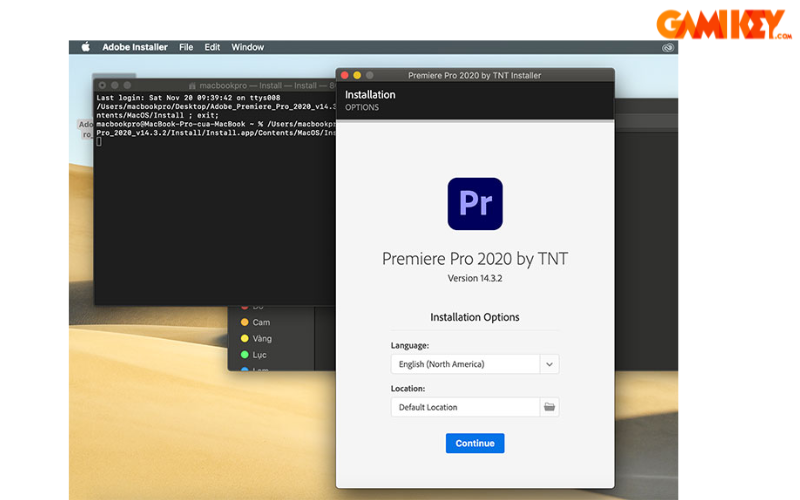Click the Terminal cursor prompt
Image resolution: width=800 pixels, height=500 pixels.
pyautogui.click(x=99, y=142)
